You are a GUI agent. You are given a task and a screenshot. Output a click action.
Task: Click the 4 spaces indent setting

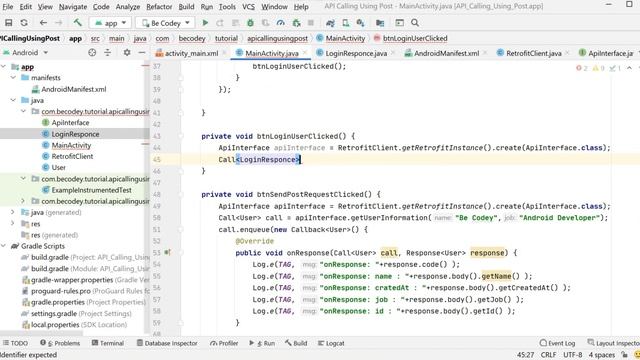pos(602,355)
